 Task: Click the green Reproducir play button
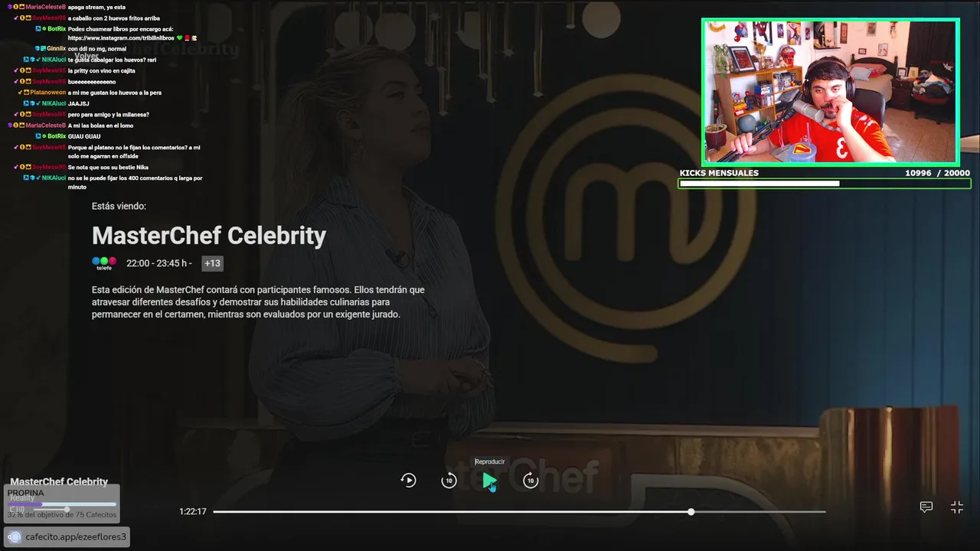click(x=489, y=481)
